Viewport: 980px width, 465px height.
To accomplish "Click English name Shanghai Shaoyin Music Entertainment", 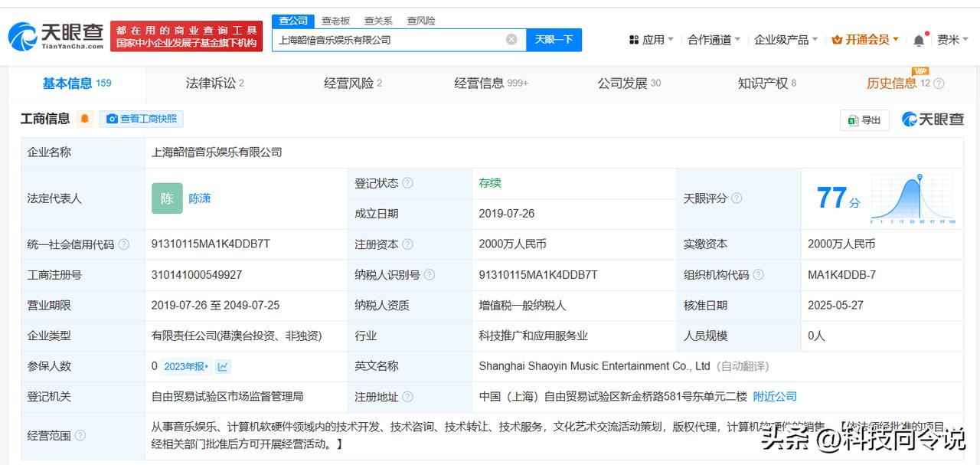I will point(594,366).
